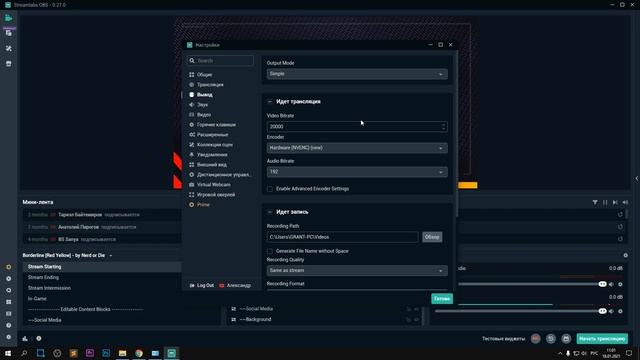Open the mixer panel settings gear
The height and width of the screenshot is (360, 640).
click(625, 256)
